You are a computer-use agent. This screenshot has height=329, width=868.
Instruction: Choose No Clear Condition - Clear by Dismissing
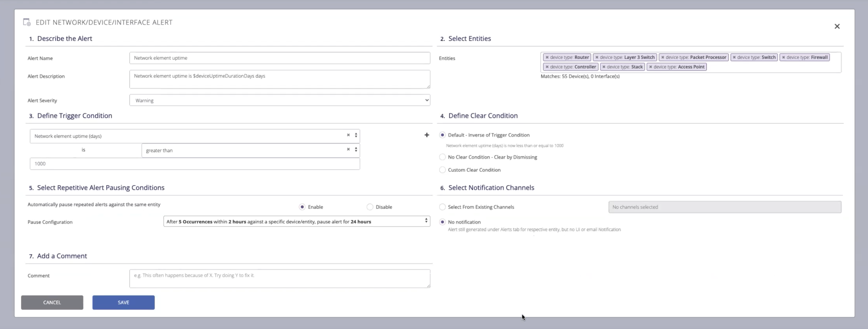[443, 157]
